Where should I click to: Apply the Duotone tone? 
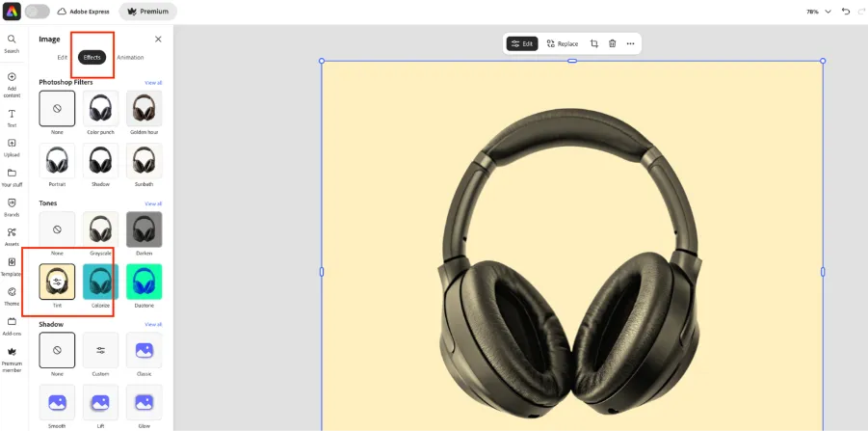point(144,282)
